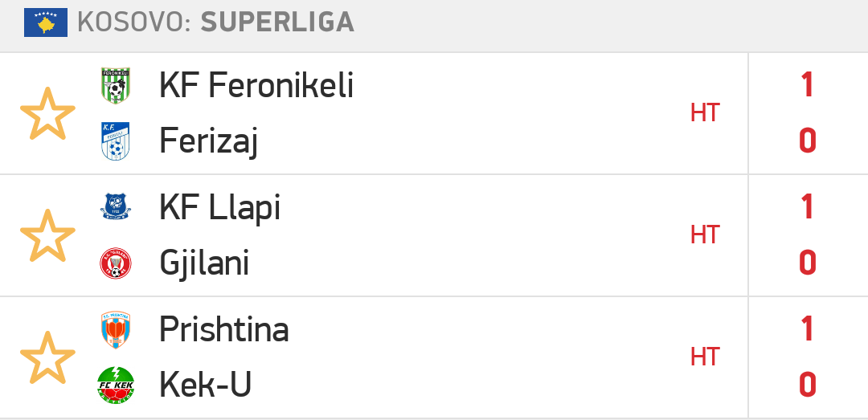Select the Gjilani team name
This screenshot has width=868, height=420.
tap(203, 263)
